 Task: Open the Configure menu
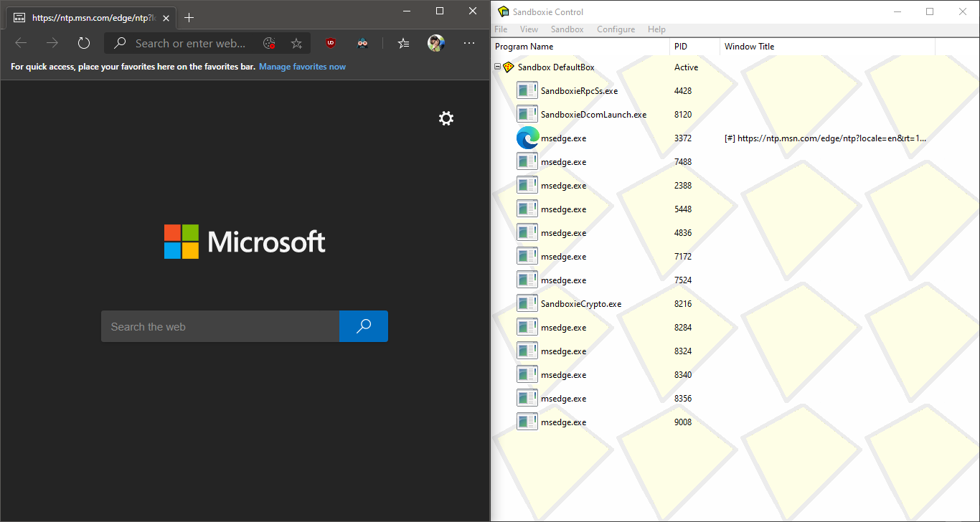616,29
